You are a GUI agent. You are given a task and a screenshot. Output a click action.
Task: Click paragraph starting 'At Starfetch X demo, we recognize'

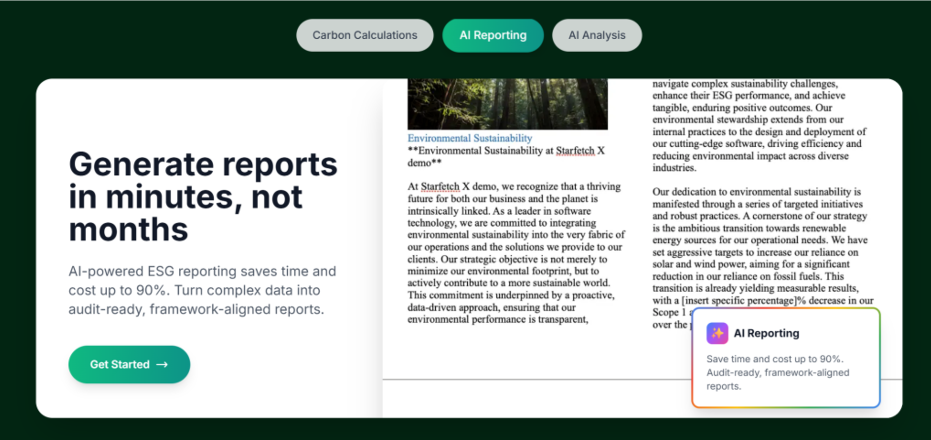516,254
